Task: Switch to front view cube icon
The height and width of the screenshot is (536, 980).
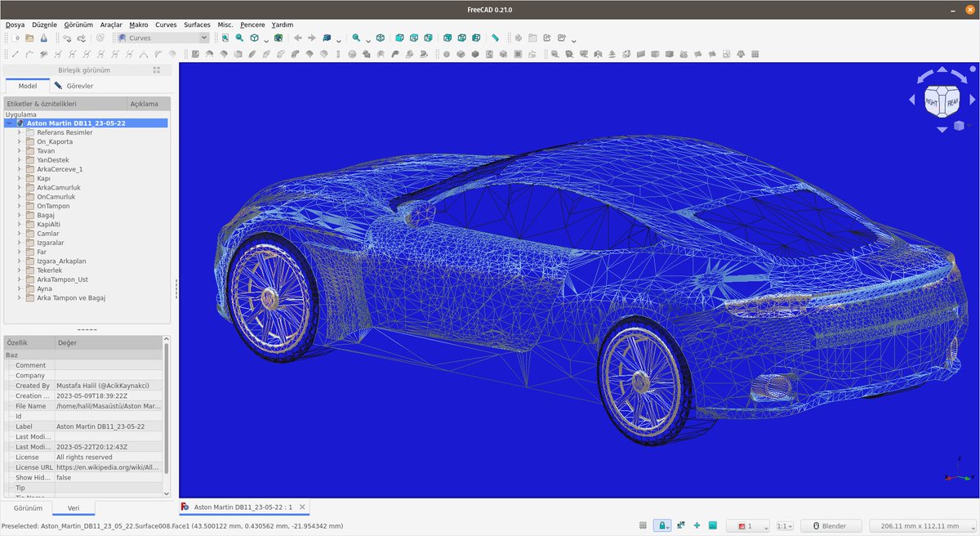Action: point(399,38)
